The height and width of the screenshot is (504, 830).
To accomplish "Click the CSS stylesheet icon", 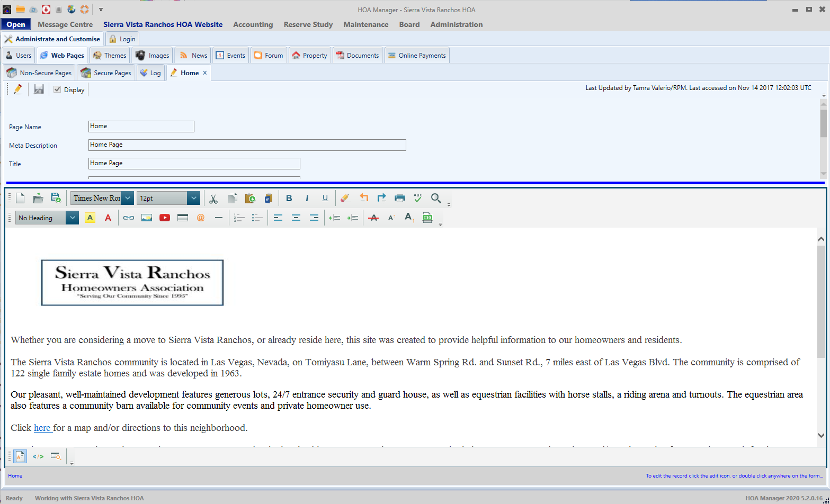I will coord(427,218).
